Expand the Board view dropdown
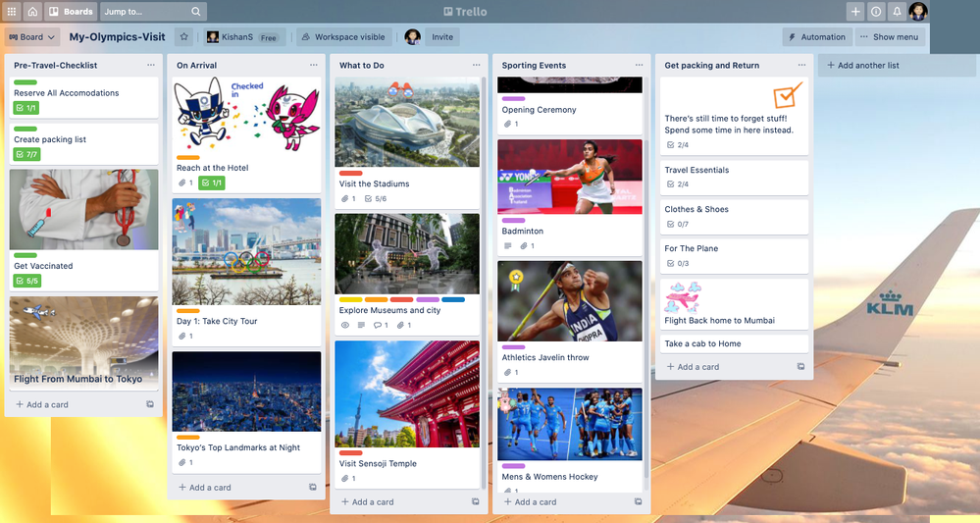Image resolution: width=980 pixels, height=523 pixels. [x=31, y=37]
